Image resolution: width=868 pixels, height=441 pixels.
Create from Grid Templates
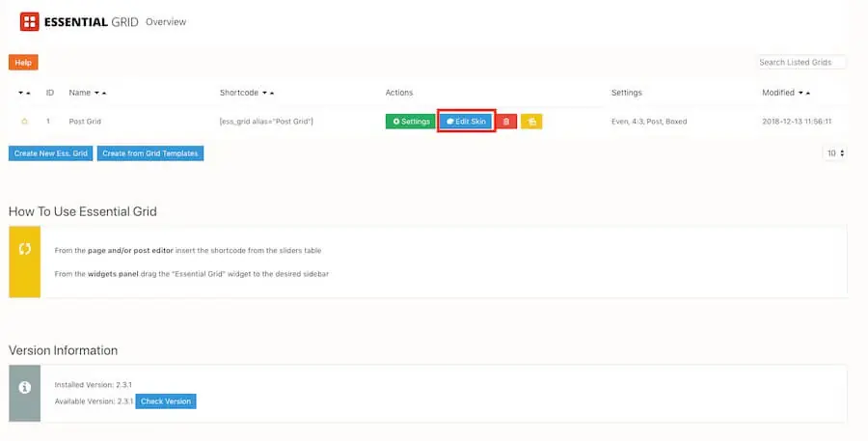pos(150,153)
